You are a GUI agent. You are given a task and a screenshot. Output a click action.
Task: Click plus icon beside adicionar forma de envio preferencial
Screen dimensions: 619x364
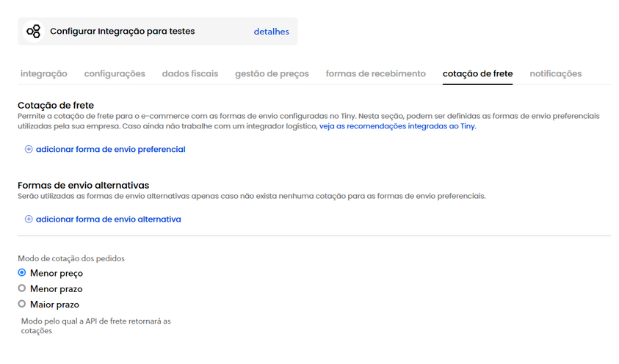29,149
